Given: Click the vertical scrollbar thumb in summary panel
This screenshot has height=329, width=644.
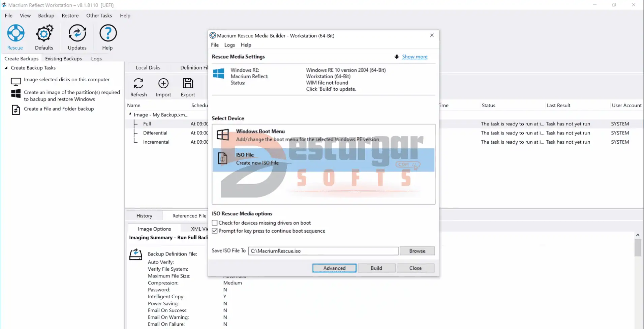Looking at the screenshot, I should coord(638,248).
